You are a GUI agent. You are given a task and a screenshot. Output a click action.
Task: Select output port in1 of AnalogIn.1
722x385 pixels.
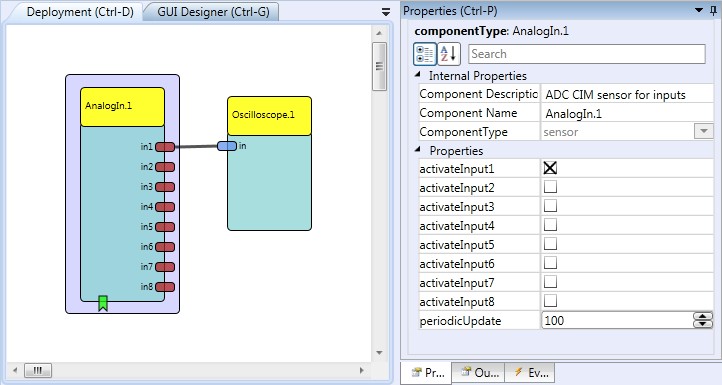[165, 147]
